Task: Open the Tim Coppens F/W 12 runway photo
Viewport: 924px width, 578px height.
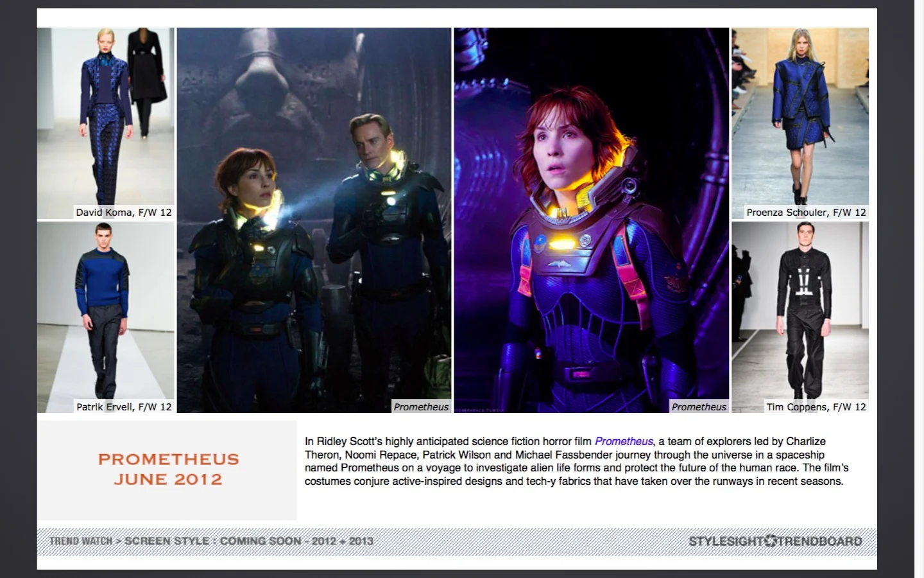Action: [800, 317]
